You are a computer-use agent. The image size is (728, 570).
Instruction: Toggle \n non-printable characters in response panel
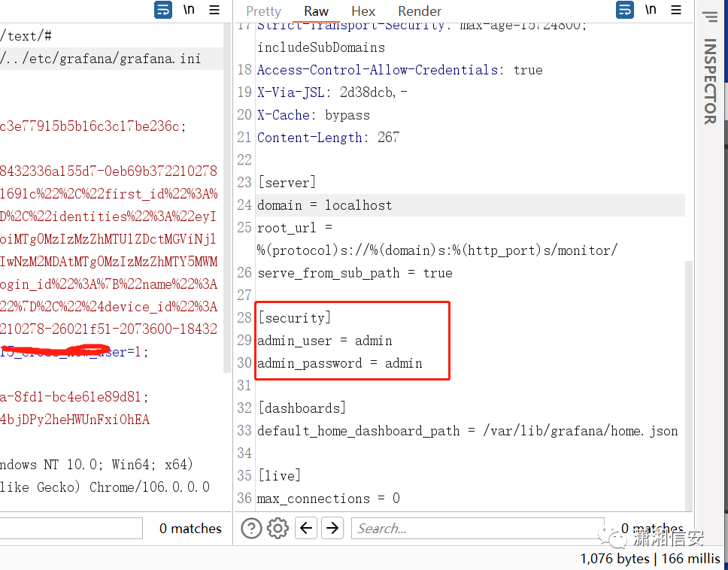[651, 9]
